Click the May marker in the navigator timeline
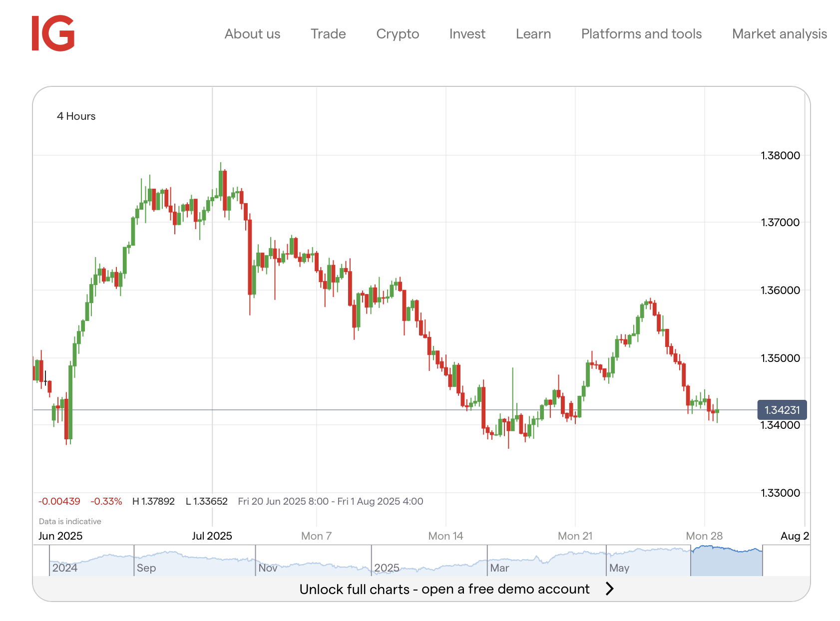The height and width of the screenshot is (621, 840). click(619, 568)
